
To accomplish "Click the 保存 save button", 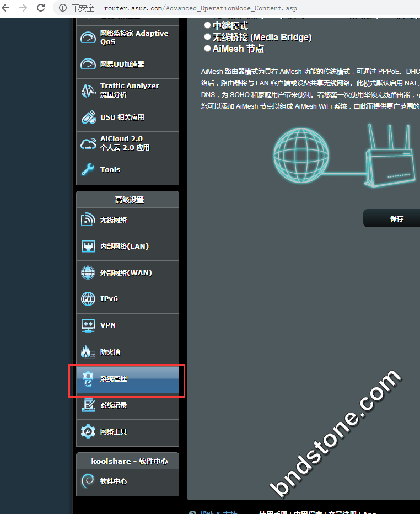I will pos(392,218).
